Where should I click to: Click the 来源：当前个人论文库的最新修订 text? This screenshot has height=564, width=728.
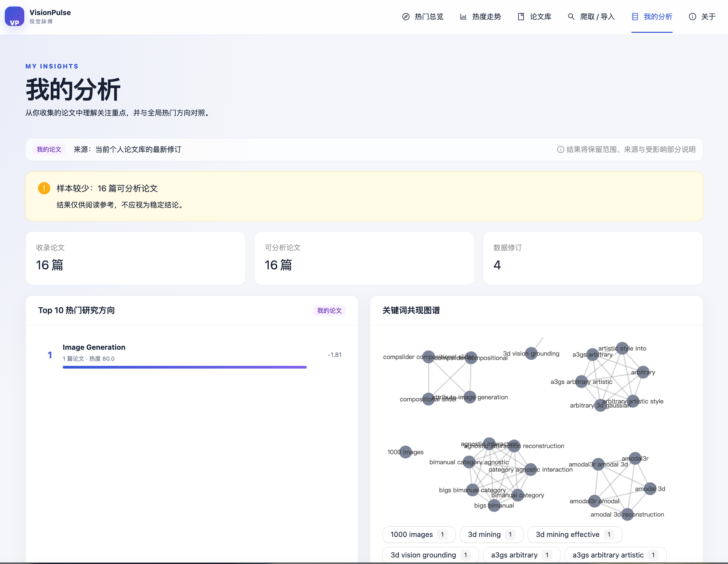tap(127, 150)
